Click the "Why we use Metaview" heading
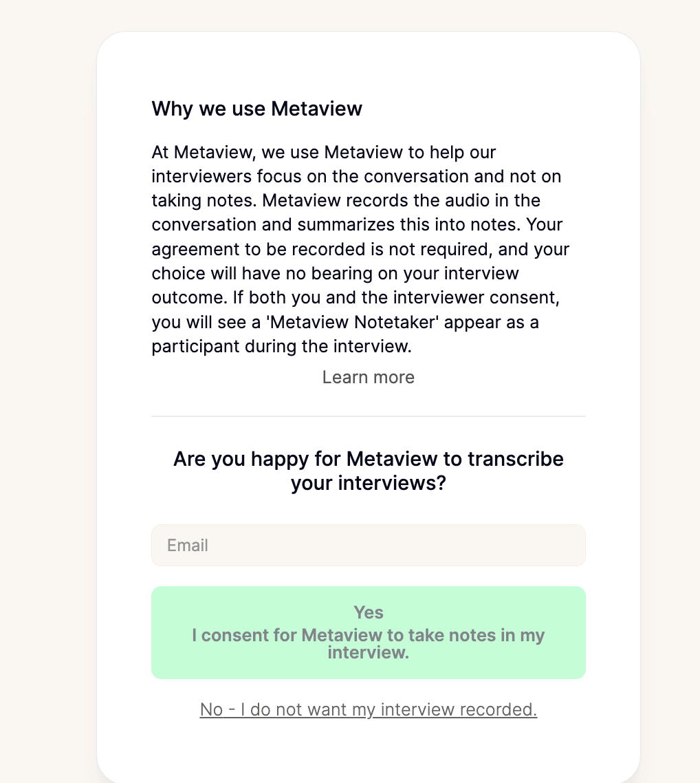700x783 pixels. click(x=256, y=109)
